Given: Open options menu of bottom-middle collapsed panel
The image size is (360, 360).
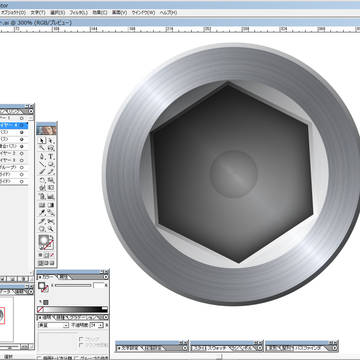Looking at the screenshot, I should pyautogui.click(x=259, y=348).
